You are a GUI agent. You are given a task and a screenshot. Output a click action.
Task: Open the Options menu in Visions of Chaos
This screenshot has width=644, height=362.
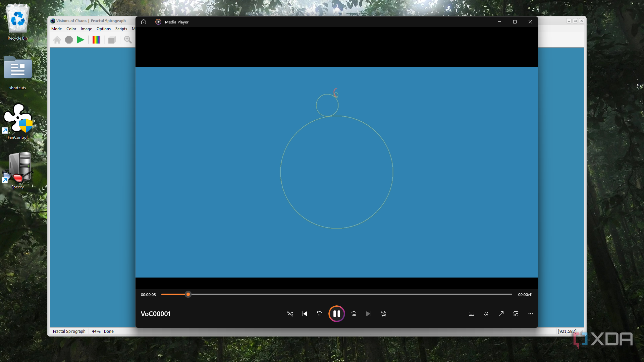pyautogui.click(x=104, y=29)
